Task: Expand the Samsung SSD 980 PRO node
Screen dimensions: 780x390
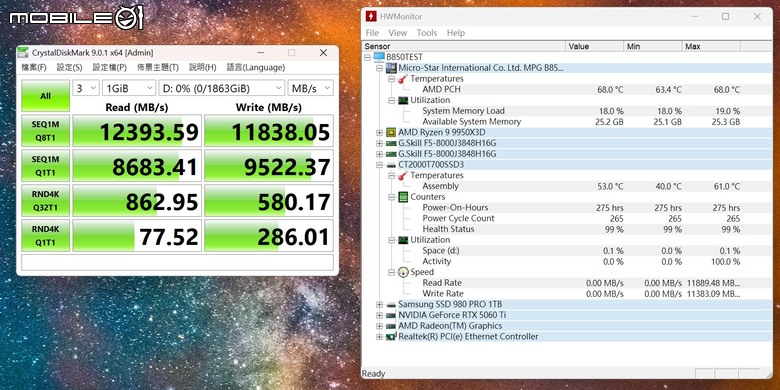Action: click(380, 304)
